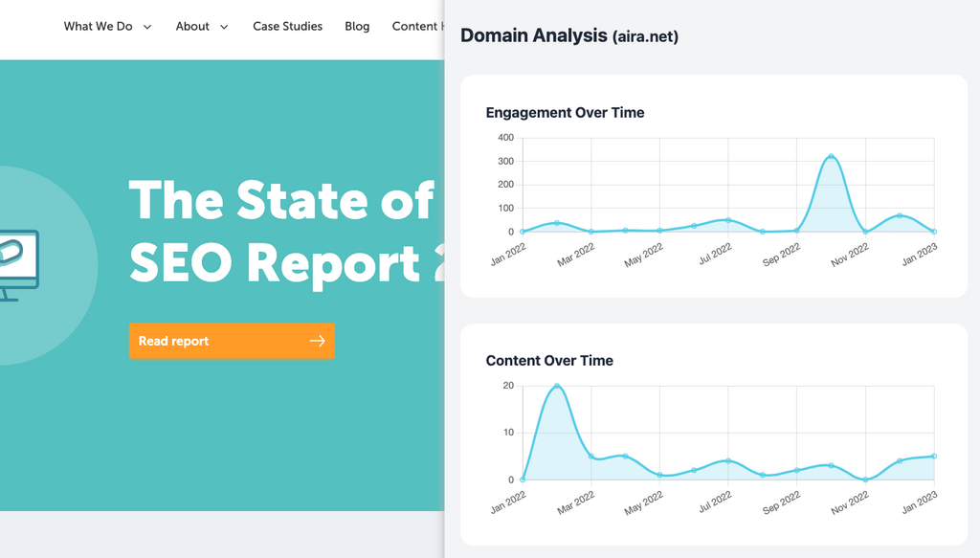
Task: Select the Content chart peak at Feb 2022
Action: 557,387
